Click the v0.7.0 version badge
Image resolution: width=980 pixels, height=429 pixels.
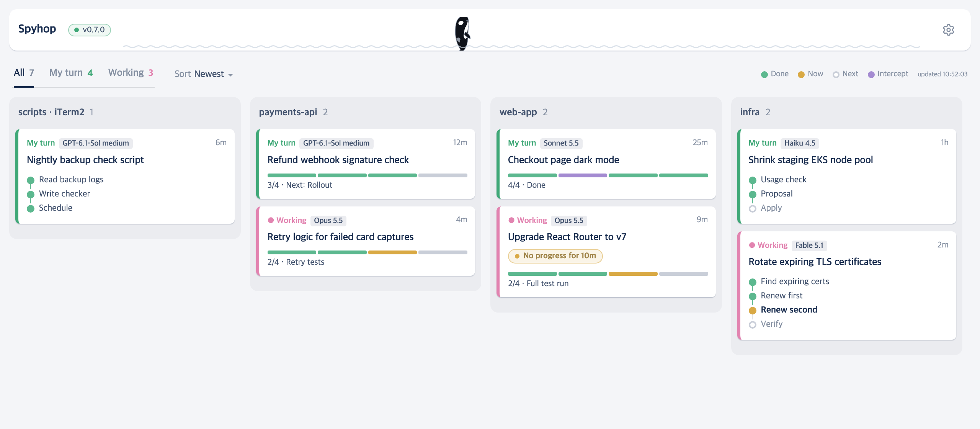90,30
